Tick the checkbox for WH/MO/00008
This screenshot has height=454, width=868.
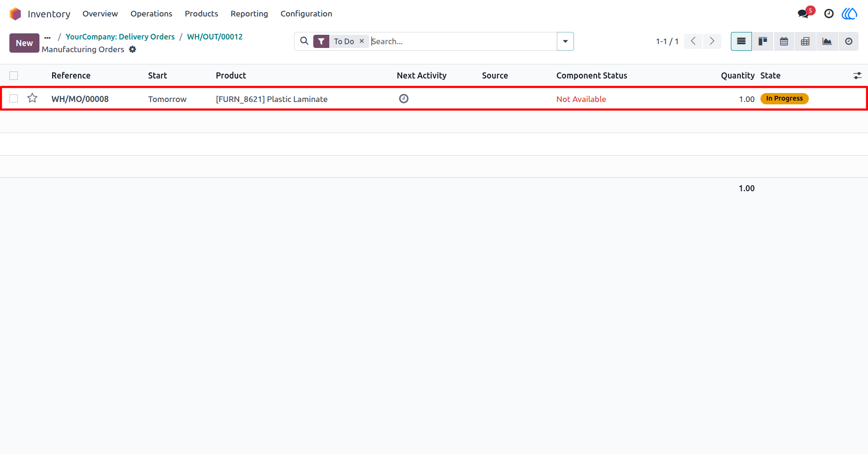click(x=14, y=99)
